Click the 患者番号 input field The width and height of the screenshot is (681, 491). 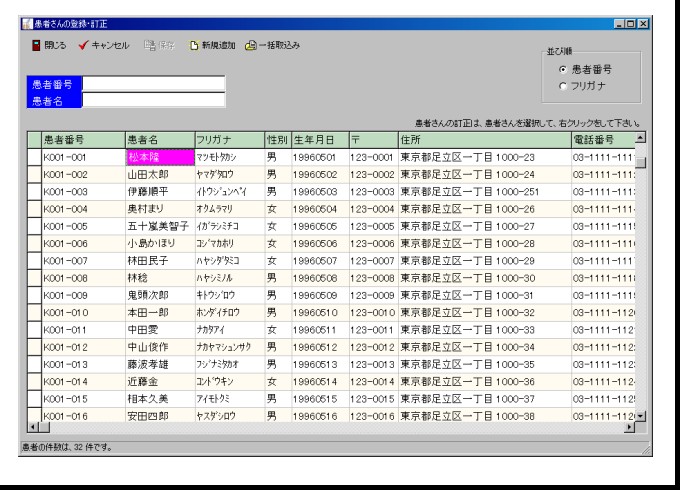click(154, 84)
